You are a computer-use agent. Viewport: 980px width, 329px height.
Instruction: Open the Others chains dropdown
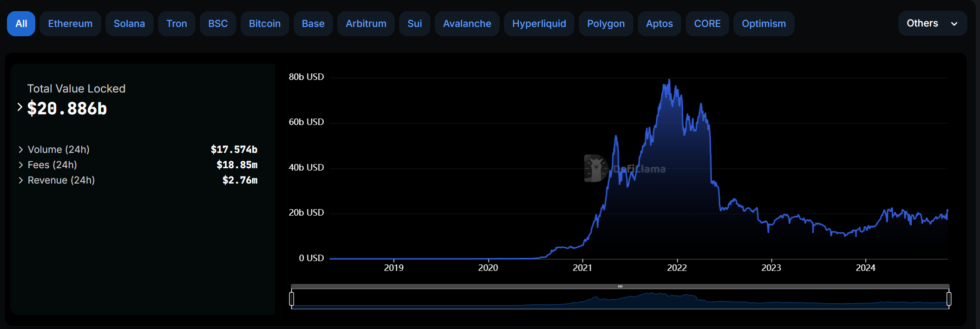click(933, 23)
